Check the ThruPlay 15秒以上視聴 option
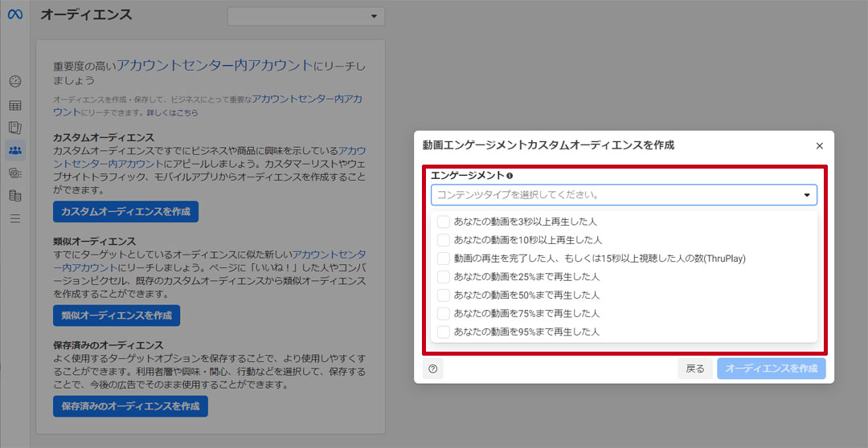This screenshot has width=868, height=448. click(444, 259)
